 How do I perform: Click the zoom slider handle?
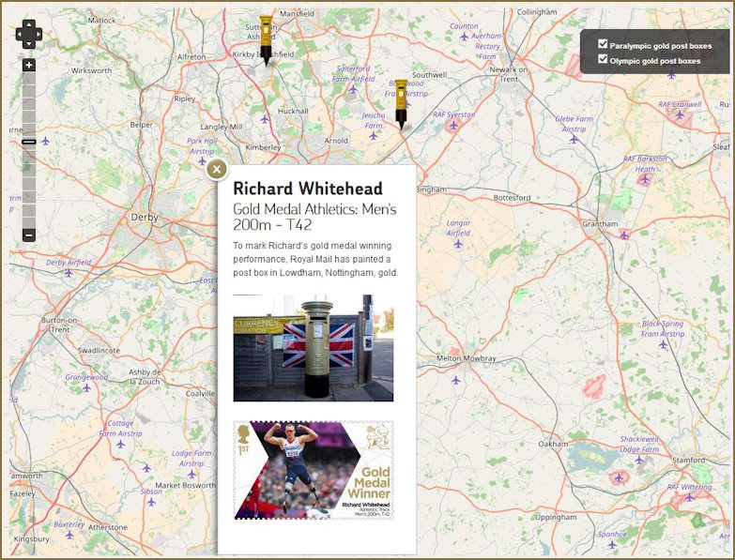coord(29,142)
